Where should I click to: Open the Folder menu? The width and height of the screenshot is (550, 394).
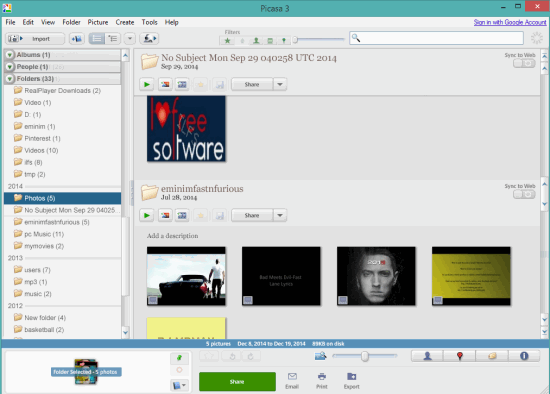[72, 22]
